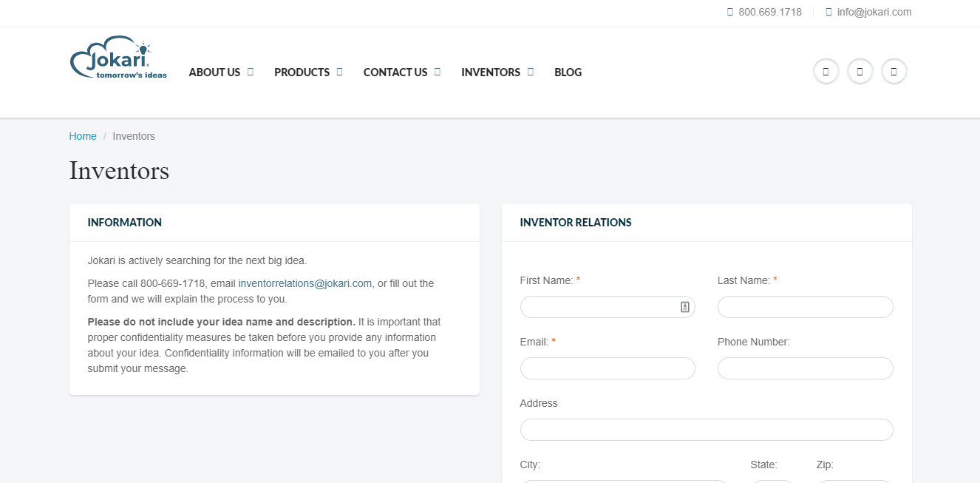Click the State field label
This screenshot has height=483, width=980.
click(x=763, y=465)
